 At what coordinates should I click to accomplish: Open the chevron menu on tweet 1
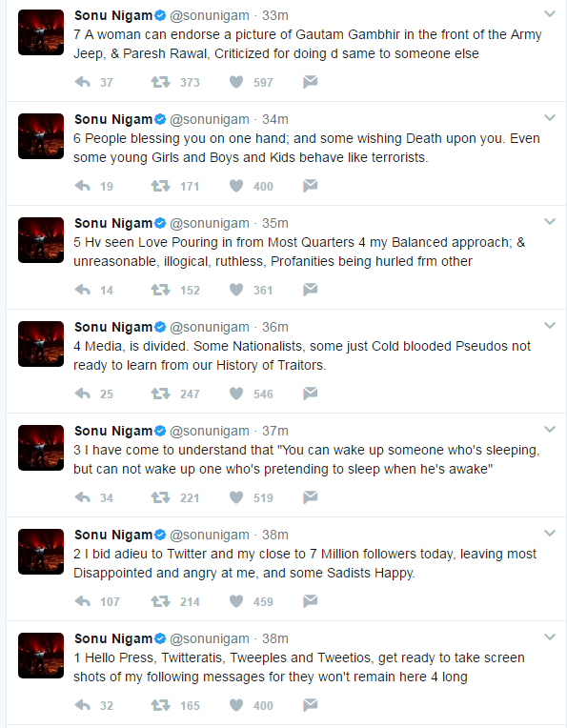(x=550, y=637)
